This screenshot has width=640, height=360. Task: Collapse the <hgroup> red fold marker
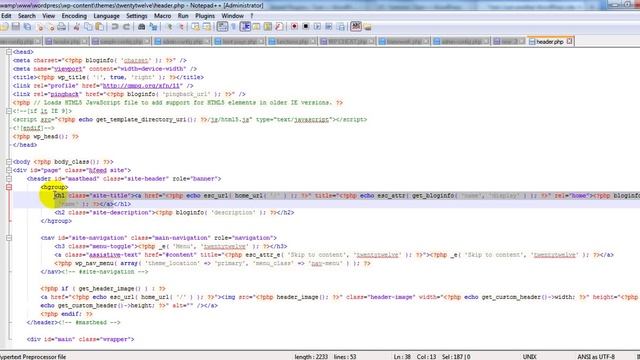point(9,187)
